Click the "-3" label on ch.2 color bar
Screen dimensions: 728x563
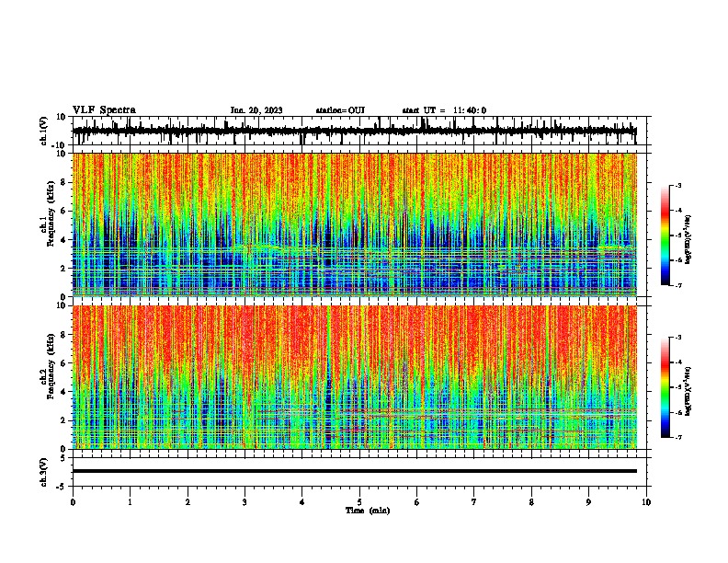677,338
